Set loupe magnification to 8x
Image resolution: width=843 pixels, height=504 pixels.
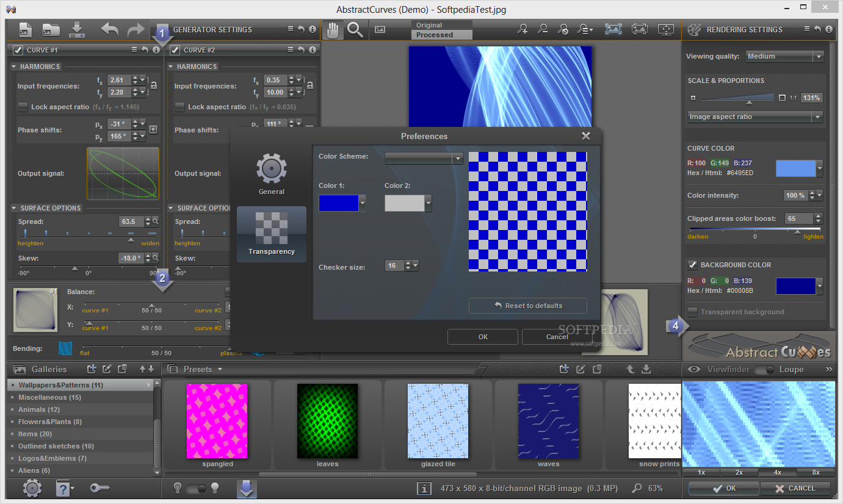tap(816, 472)
